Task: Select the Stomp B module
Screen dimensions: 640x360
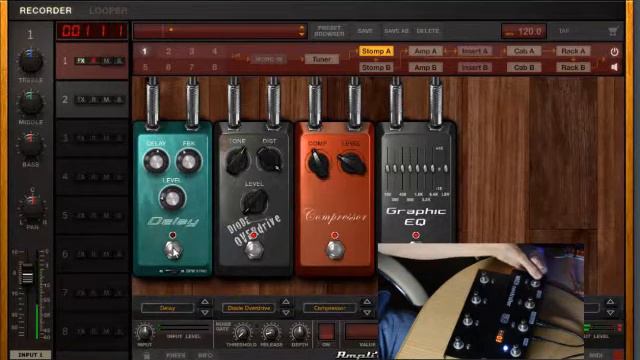Action: [x=376, y=67]
